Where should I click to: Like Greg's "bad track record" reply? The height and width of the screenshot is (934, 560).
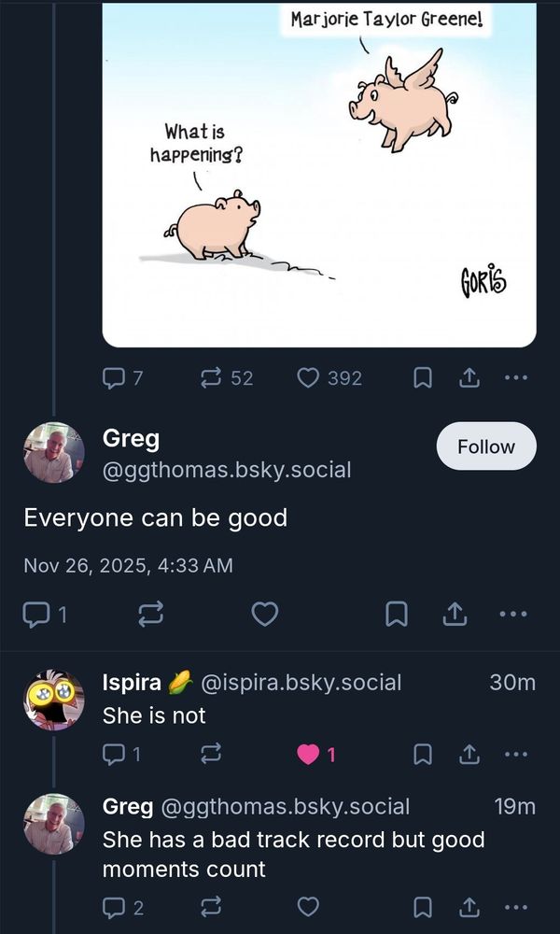click(308, 907)
